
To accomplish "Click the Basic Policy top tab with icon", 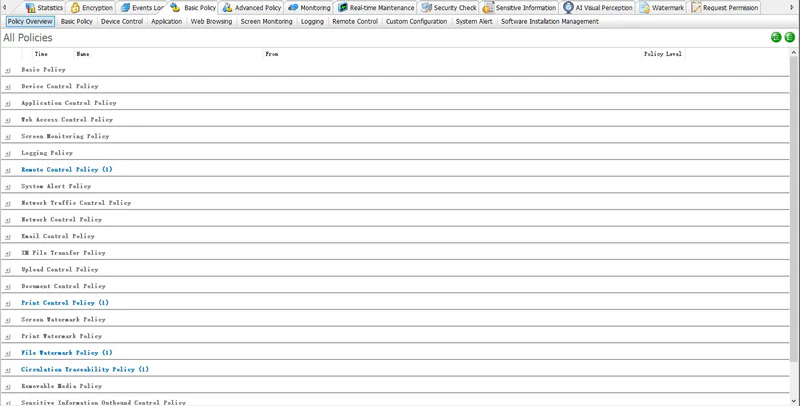I will point(193,8).
